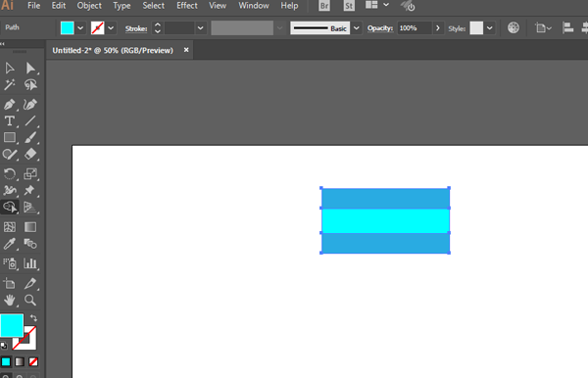Choose the Eraser tool

click(x=30, y=154)
